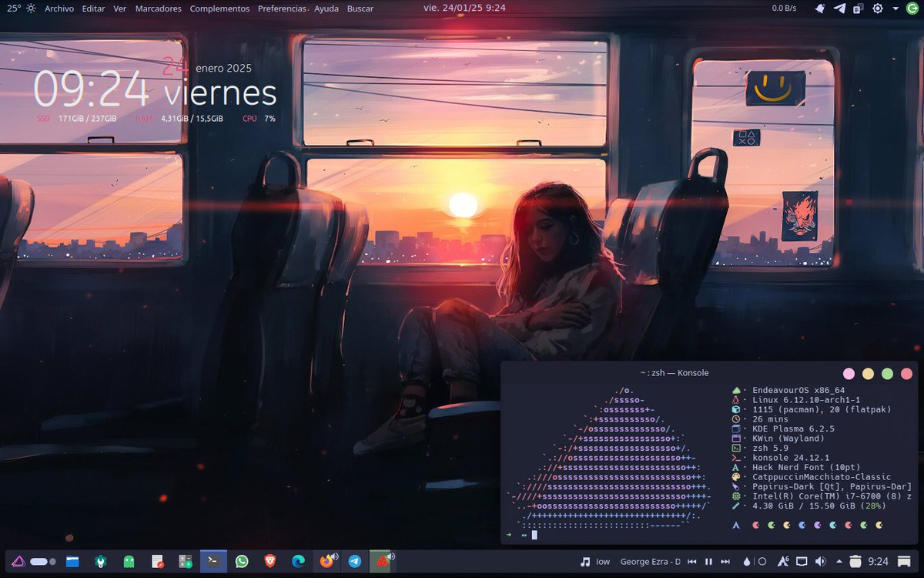Click the green Konsole titlebar button

coord(887,374)
